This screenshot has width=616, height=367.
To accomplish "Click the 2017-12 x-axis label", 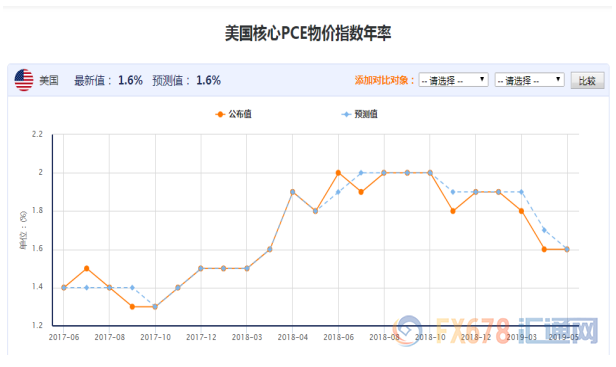I will 201,337.
